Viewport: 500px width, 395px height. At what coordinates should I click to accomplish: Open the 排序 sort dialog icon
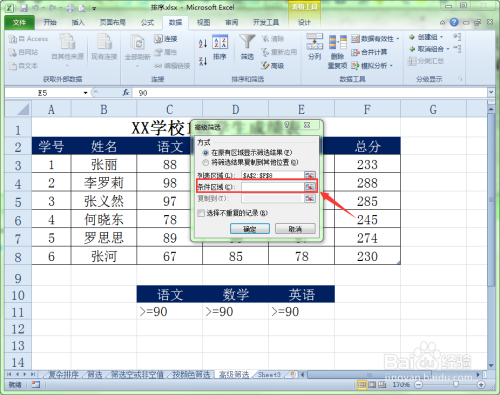point(220,42)
